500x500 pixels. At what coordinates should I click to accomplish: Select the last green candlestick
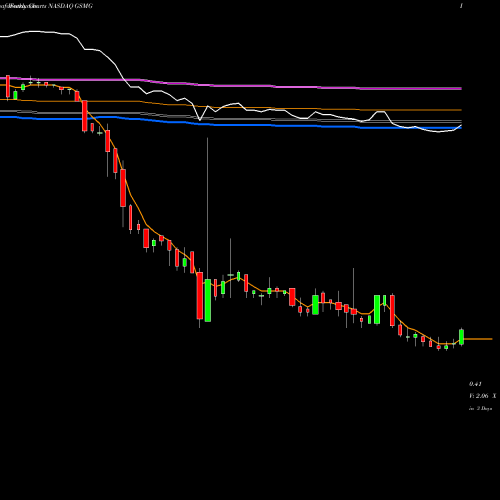(461, 337)
